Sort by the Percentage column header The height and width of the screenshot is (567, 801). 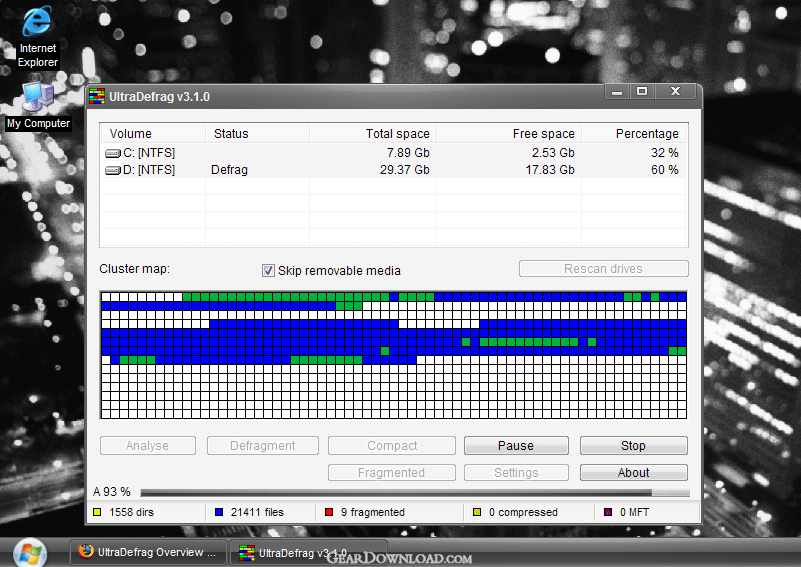tap(634, 134)
